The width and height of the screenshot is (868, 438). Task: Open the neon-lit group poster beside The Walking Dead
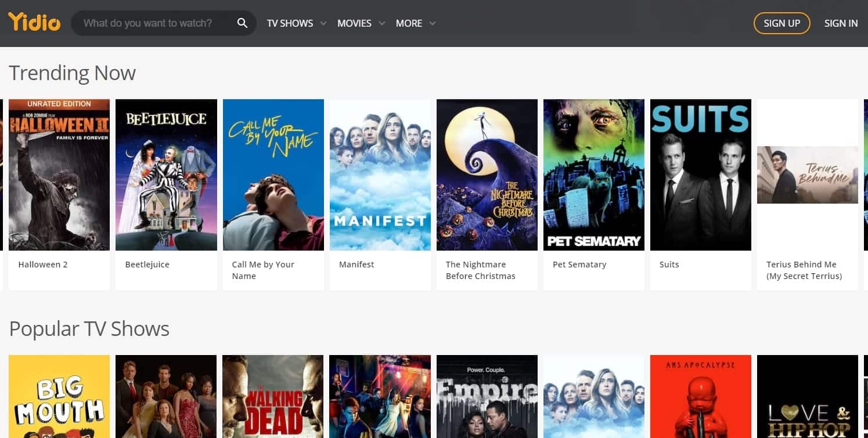[x=380, y=397]
